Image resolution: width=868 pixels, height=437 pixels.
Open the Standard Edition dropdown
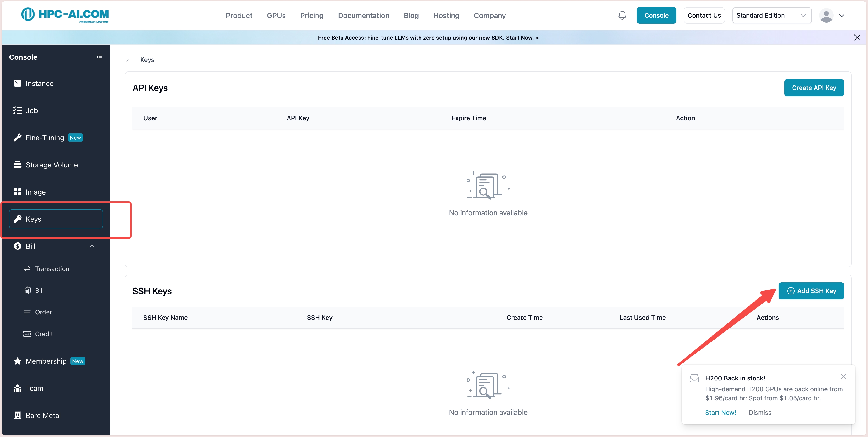771,16
